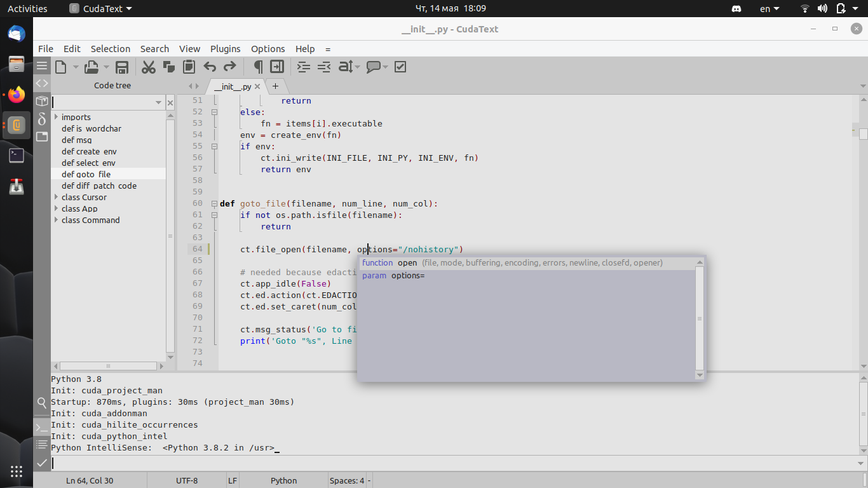868x488 pixels.
Task: Close the __init__.py tab
Action: [257, 87]
